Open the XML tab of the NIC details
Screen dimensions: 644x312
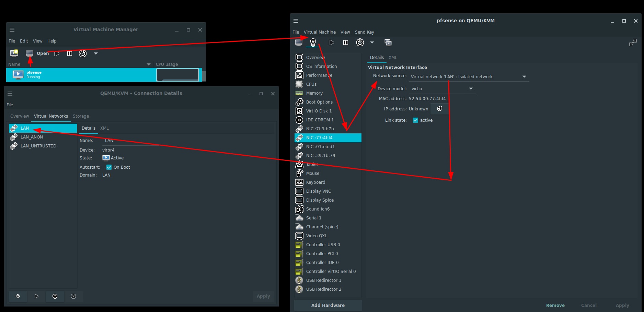click(393, 58)
